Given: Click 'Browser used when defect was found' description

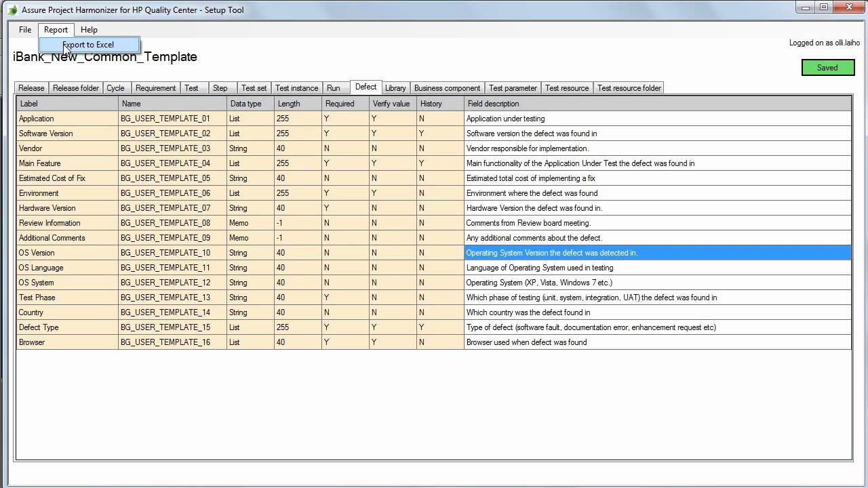Looking at the screenshot, I should [658, 342].
